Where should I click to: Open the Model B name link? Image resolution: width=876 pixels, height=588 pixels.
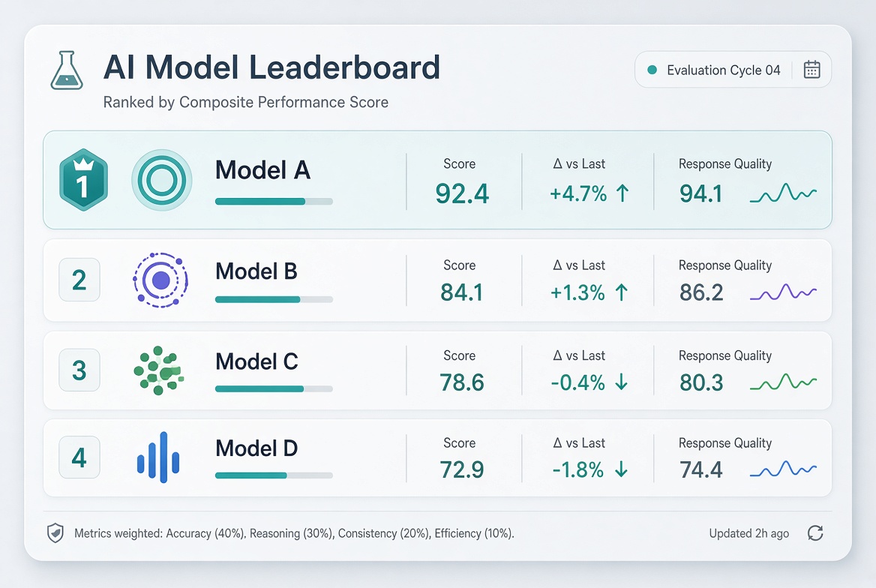click(256, 271)
